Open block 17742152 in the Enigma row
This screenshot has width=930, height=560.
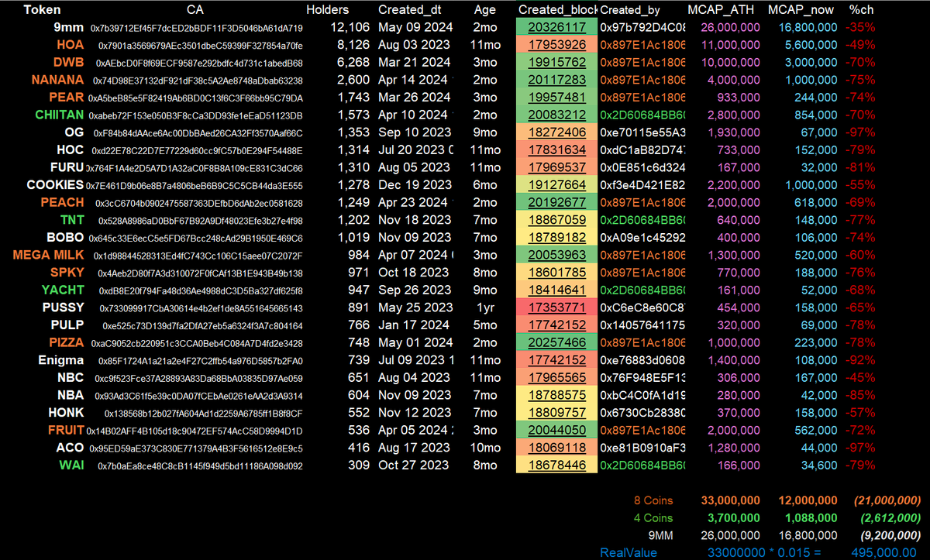556,360
